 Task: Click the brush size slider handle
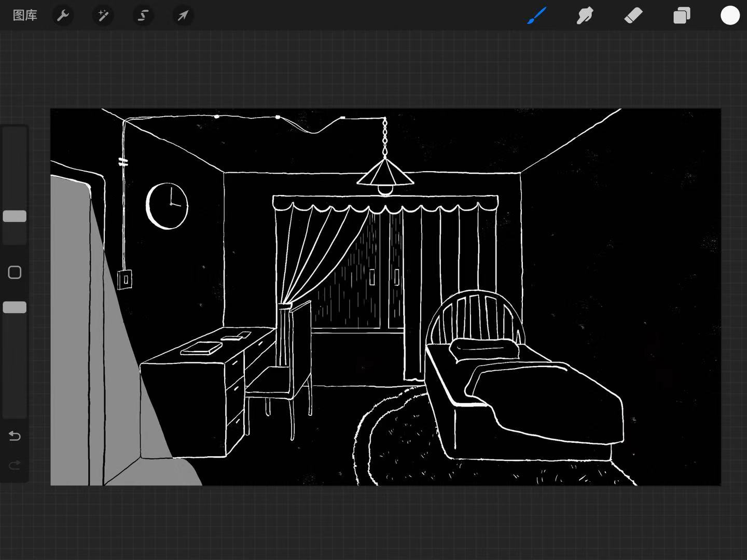pos(15,216)
